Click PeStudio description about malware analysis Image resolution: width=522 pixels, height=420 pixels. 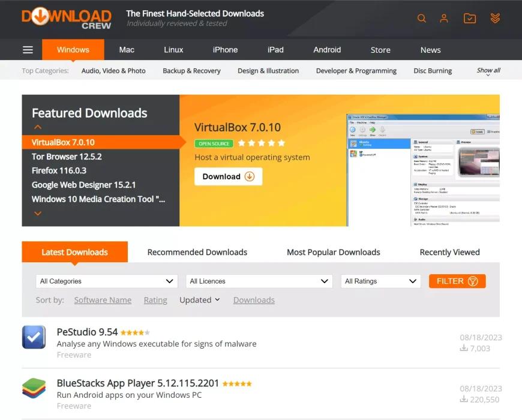[x=157, y=344]
